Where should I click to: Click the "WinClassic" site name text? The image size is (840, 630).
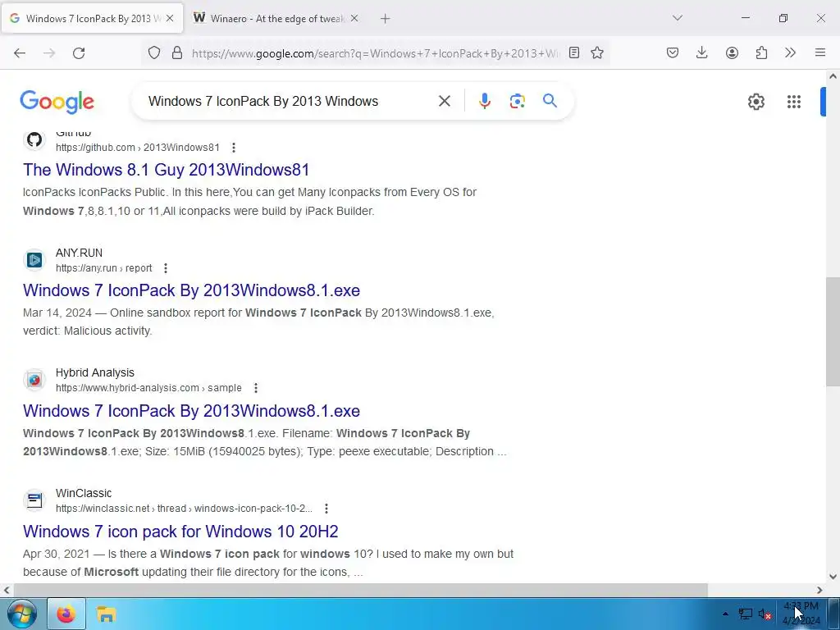84,493
